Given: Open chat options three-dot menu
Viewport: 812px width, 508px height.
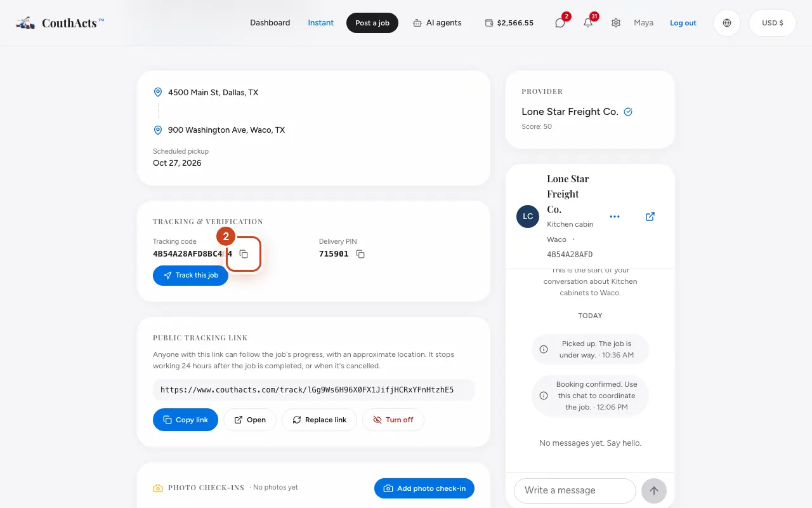Looking at the screenshot, I should (x=614, y=217).
